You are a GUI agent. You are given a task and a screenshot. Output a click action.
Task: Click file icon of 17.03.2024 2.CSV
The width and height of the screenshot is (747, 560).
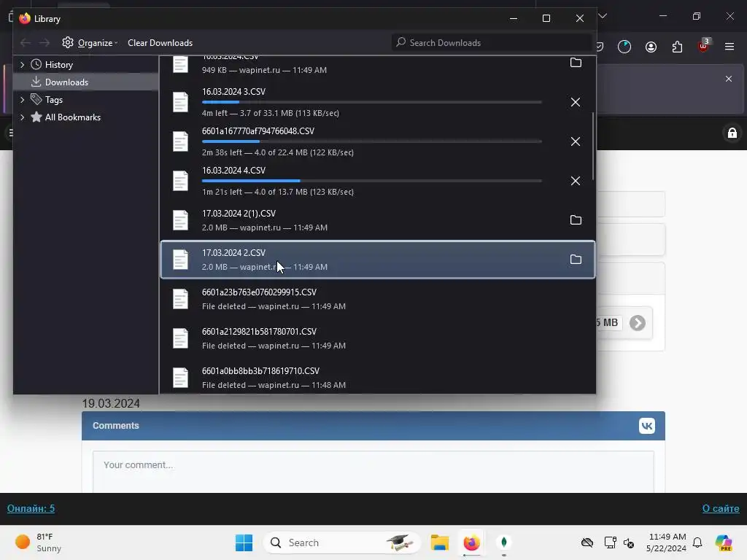[x=181, y=260]
